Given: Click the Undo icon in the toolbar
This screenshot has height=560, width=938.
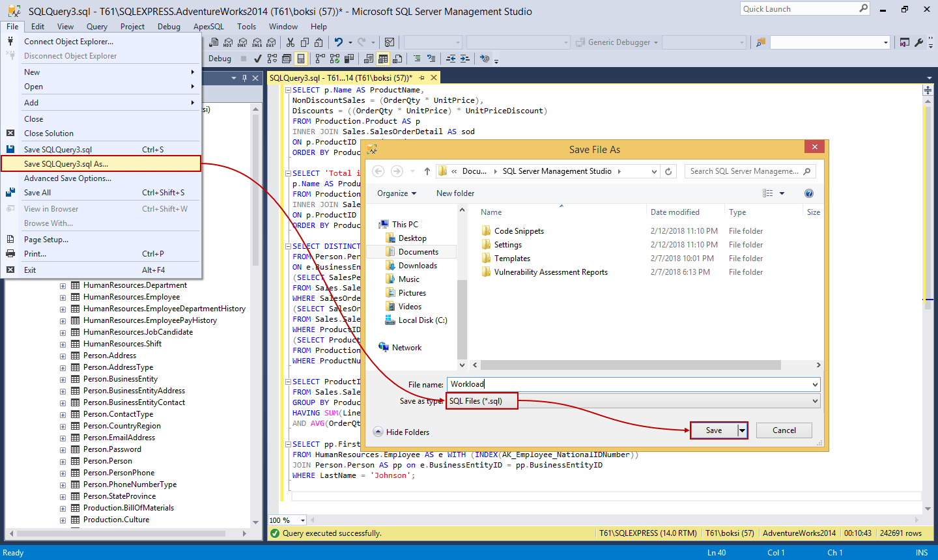Looking at the screenshot, I should pos(338,42).
